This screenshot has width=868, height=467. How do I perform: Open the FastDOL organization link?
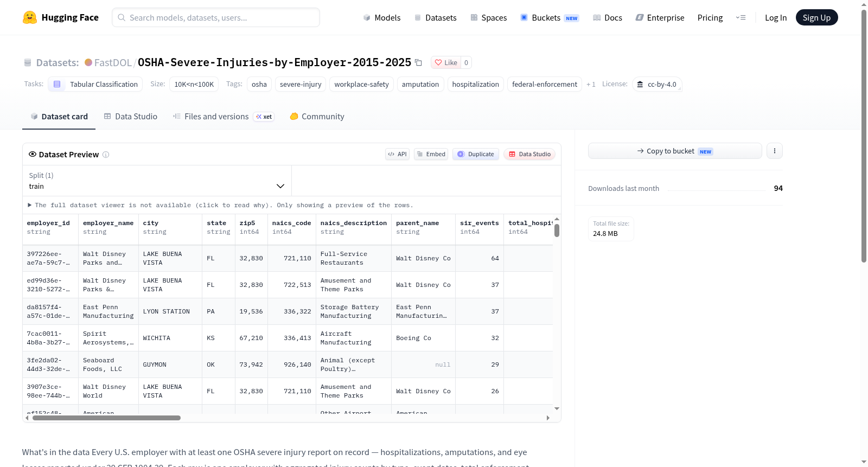tap(113, 62)
